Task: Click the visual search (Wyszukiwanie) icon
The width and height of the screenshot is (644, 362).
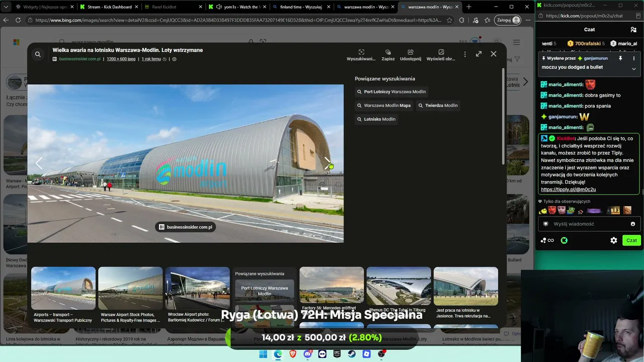Action: tap(361, 55)
